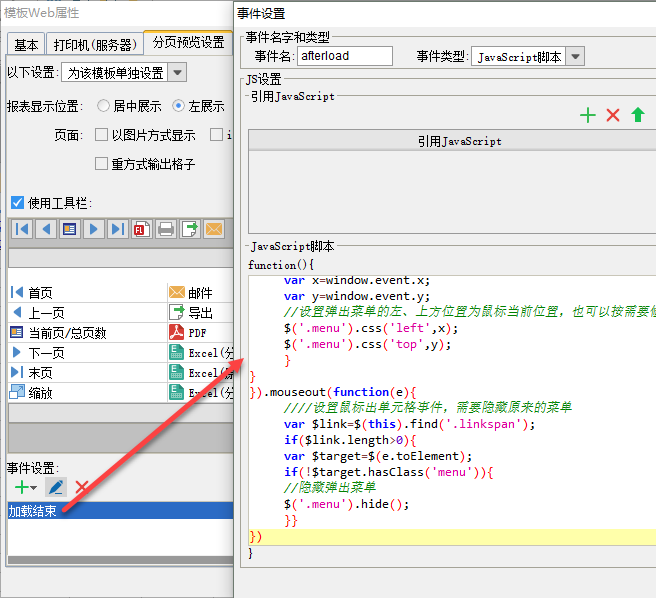Image resolution: width=656 pixels, height=598 pixels.
Task: Toggle 重方式输出格子 checkbox
Action: tap(101, 164)
